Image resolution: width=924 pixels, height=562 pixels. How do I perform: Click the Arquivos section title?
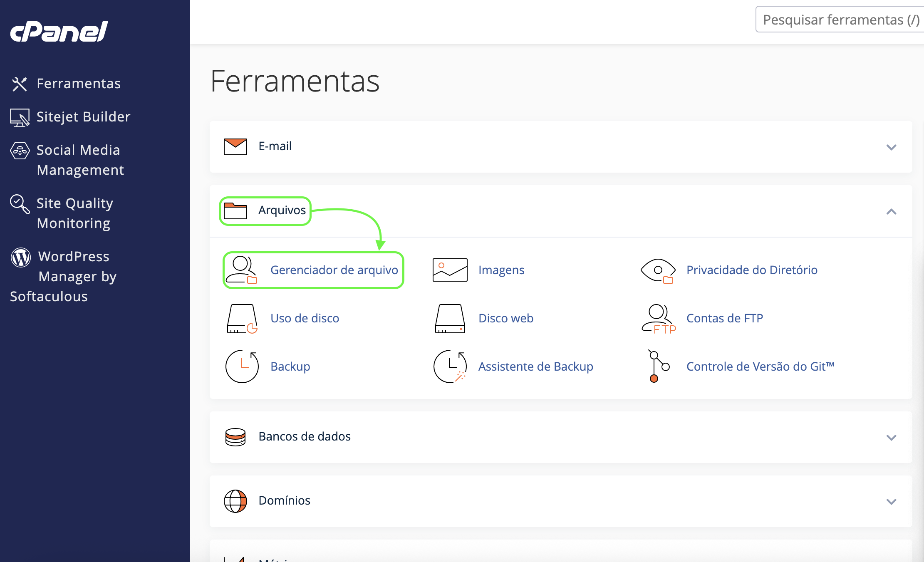tap(282, 210)
